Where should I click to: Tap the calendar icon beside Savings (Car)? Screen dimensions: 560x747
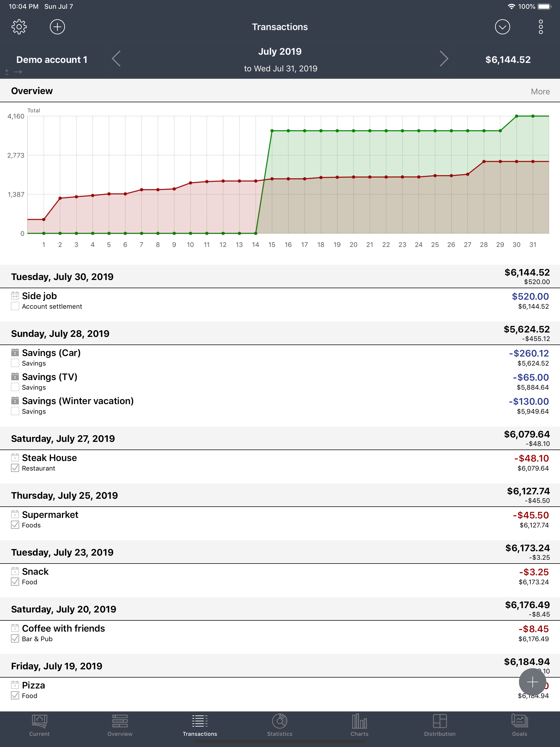click(15, 352)
